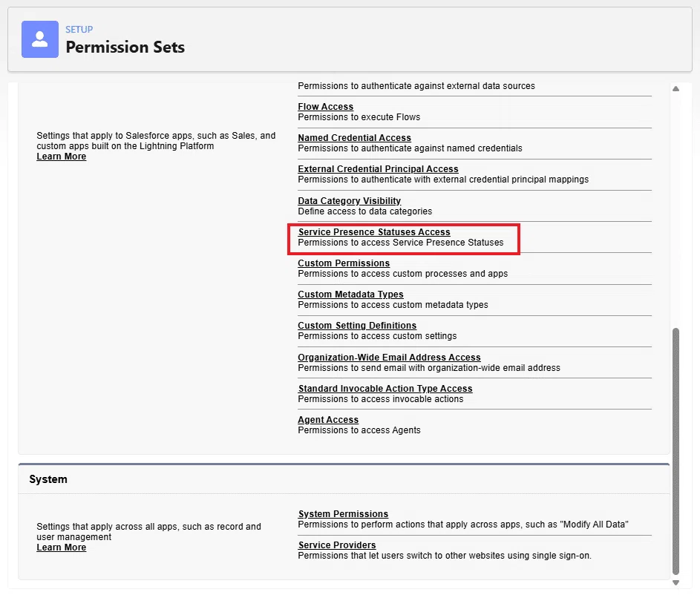Open Custom Setting Definitions link
The image size is (700, 595).
[x=357, y=326]
